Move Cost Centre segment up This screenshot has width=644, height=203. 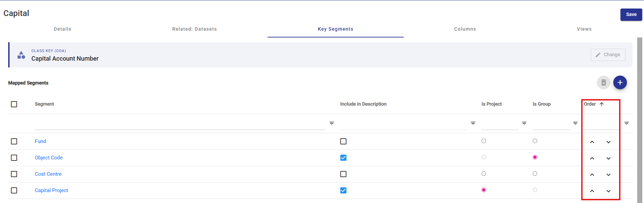592,175
